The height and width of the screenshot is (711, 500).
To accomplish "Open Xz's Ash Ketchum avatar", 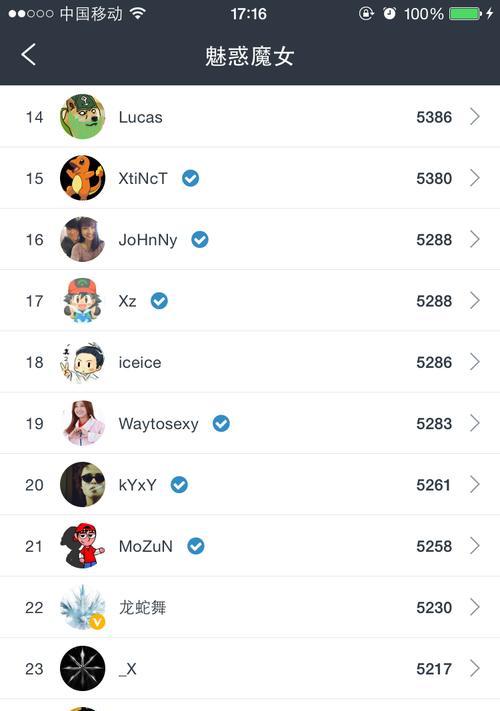I will (83, 301).
